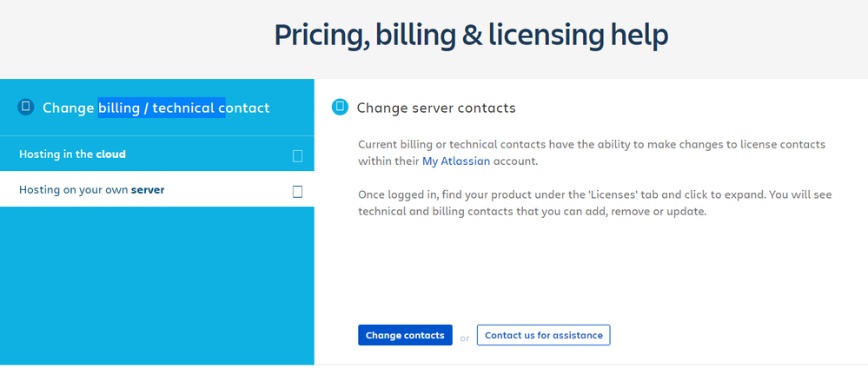Click Contact us for assistance button
Viewport: 868px width, 368px height.
click(x=544, y=335)
